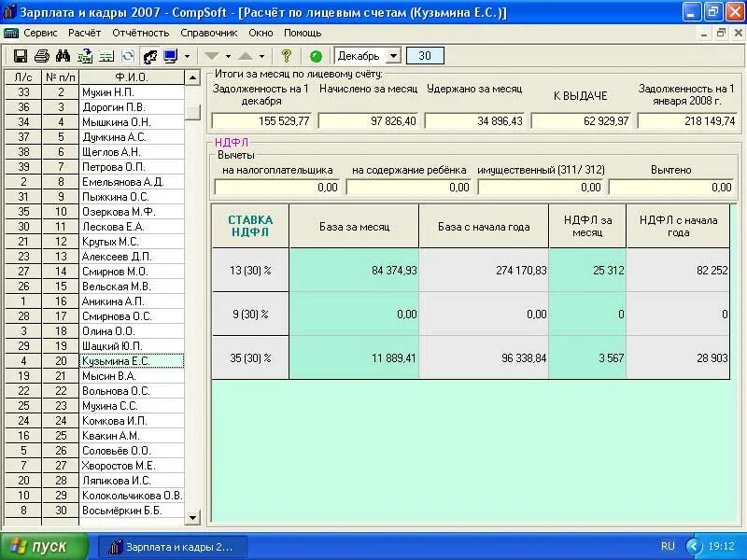Click the на налогоплательщика deduction field

[276, 188]
